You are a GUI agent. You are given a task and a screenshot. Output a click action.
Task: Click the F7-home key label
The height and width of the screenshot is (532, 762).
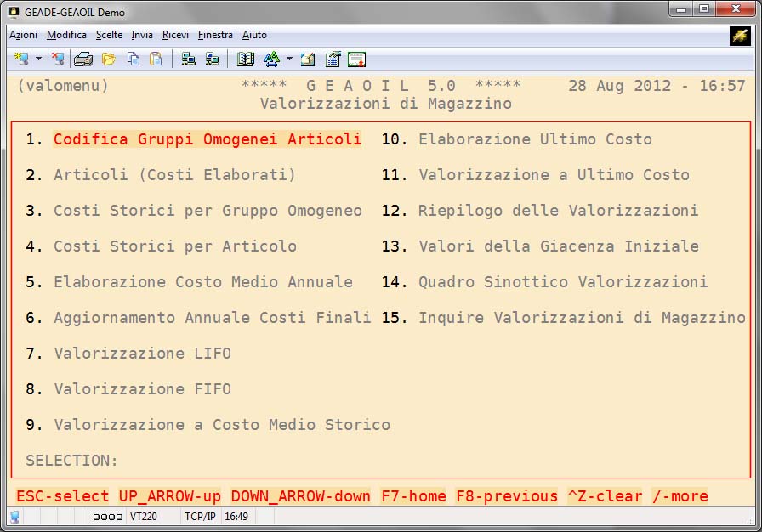click(413, 496)
